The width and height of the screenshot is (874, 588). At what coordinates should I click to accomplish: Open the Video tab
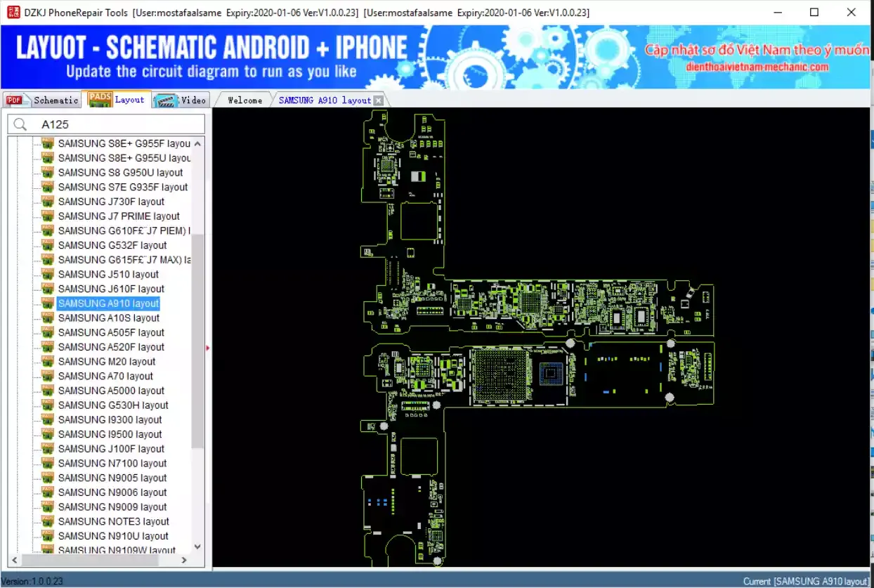pos(181,100)
